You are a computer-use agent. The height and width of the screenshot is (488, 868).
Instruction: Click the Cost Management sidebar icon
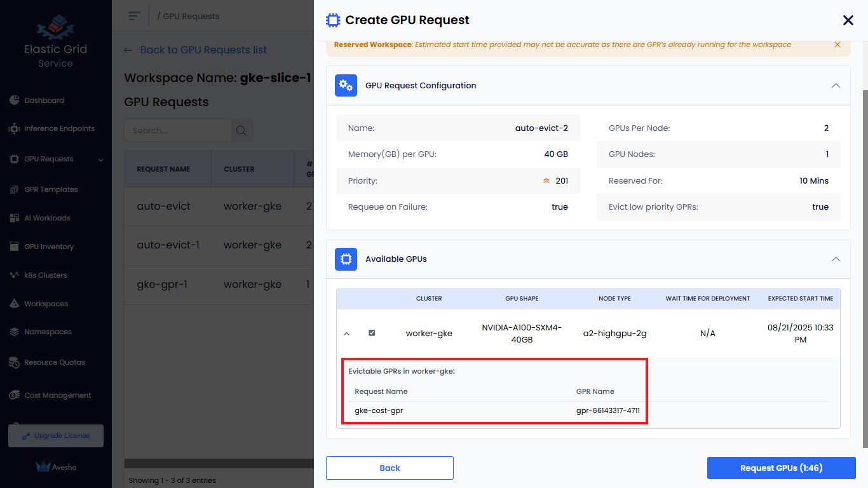[x=14, y=395]
